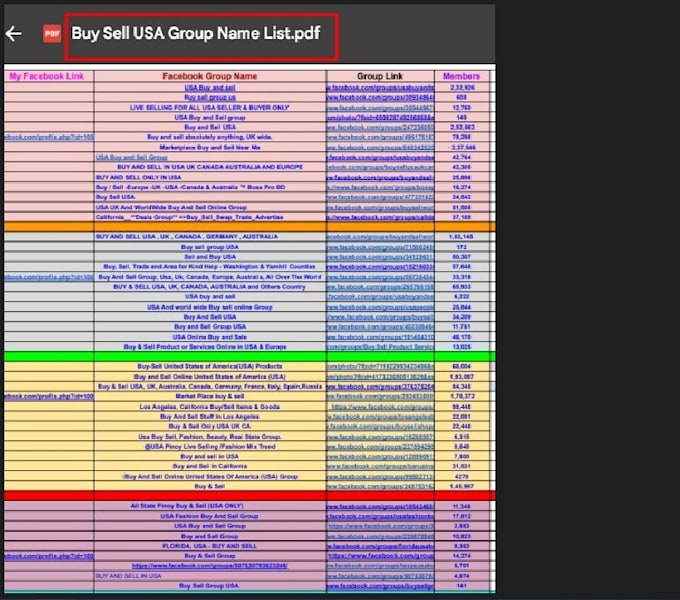680x600 pixels.
Task: Select 'Buy and Sell Online United States of America (USA)'
Action: point(209,377)
